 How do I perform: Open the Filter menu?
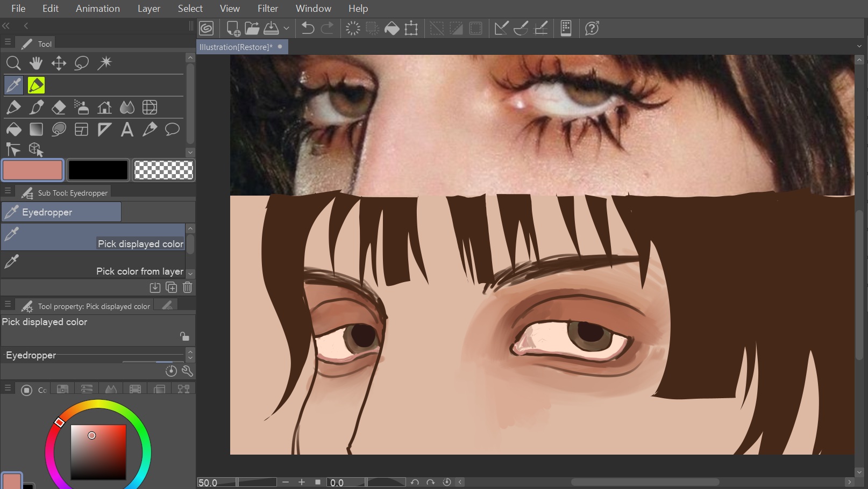point(267,9)
